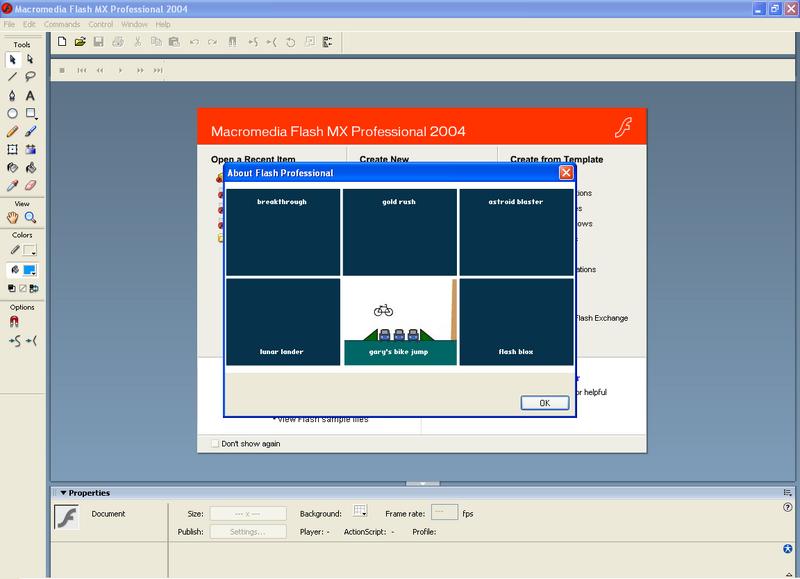This screenshot has height=579, width=800.
Task: Open the Control menu
Action: tap(101, 24)
